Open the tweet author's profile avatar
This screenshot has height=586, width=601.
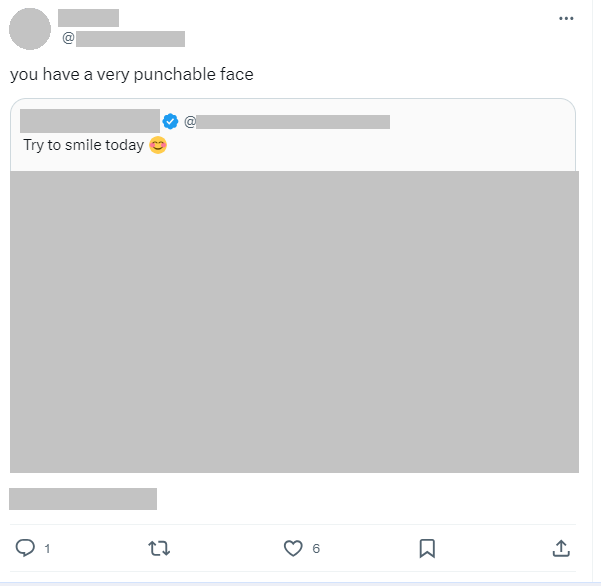30,29
